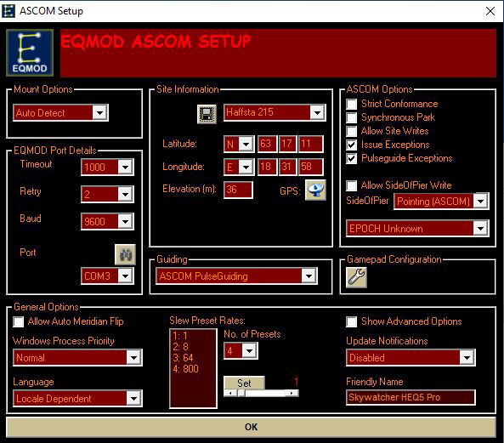This screenshot has width=504, height=443.
Task: Uncheck Pulseguide Exceptions checkbox
Action: 351,158
